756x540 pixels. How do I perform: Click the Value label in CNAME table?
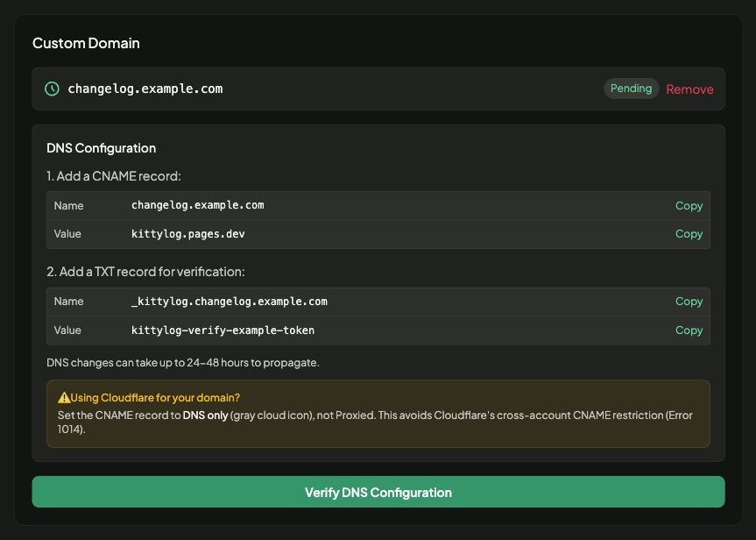pyautogui.click(x=67, y=233)
